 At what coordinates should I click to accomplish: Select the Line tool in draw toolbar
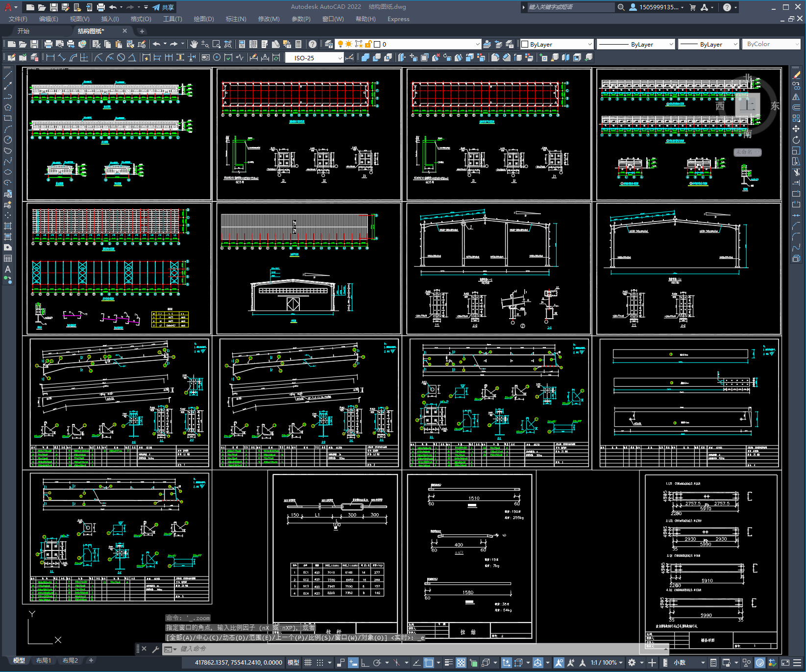click(x=8, y=75)
